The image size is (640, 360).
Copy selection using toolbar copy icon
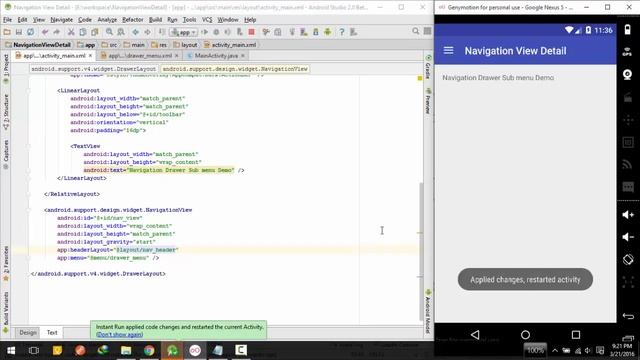pos(83,32)
